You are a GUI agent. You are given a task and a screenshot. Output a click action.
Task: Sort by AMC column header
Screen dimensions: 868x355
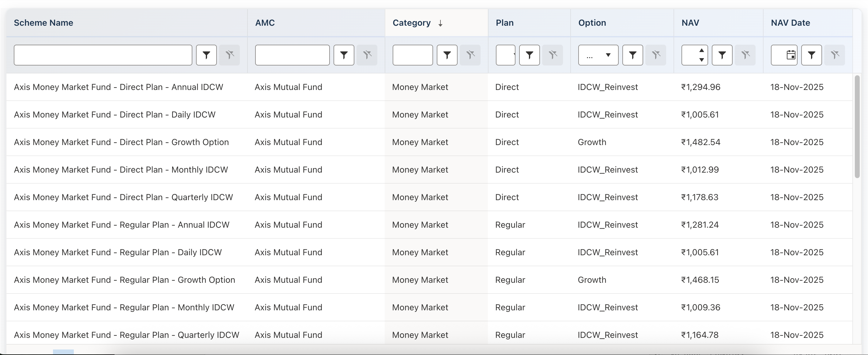click(265, 23)
